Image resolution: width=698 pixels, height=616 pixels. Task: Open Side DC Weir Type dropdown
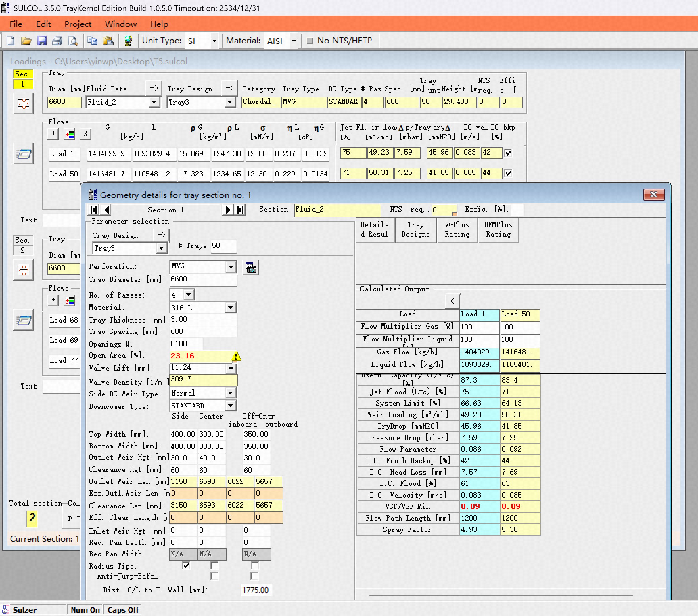tap(231, 393)
